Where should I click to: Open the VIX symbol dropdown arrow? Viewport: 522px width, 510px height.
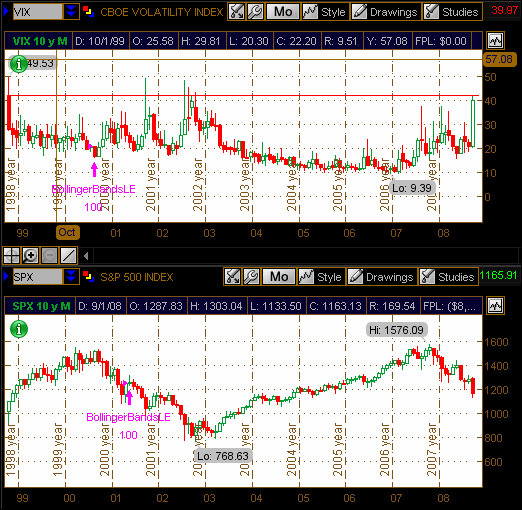click(x=71, y=12)
